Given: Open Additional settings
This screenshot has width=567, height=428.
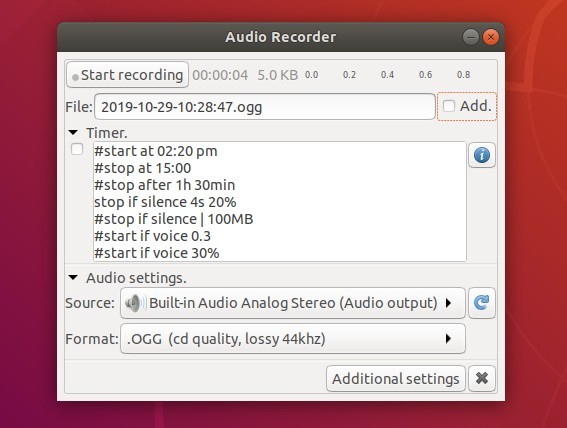Looking at the screenshot, I should (x=396, y=378).
